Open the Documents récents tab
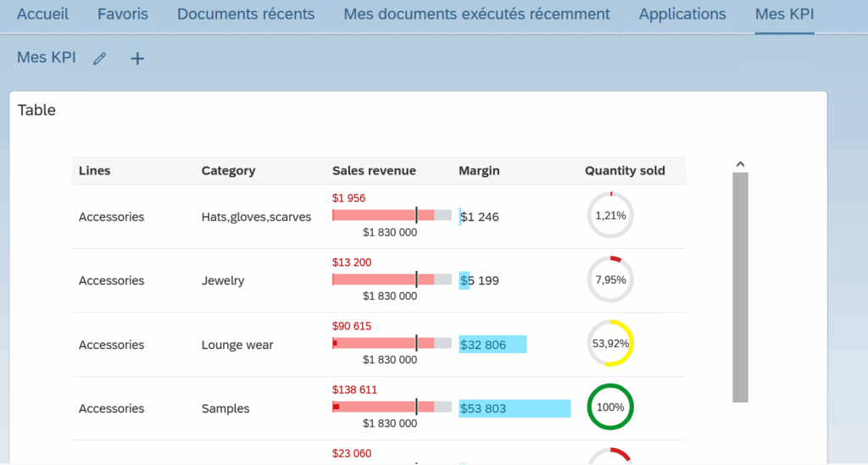 246,14
